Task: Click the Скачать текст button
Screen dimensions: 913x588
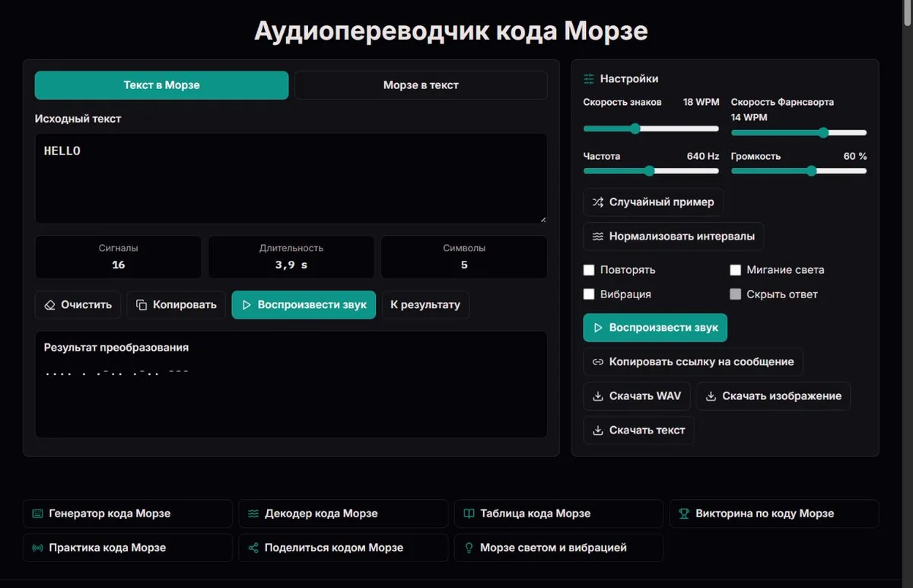Action: point(638,431)
